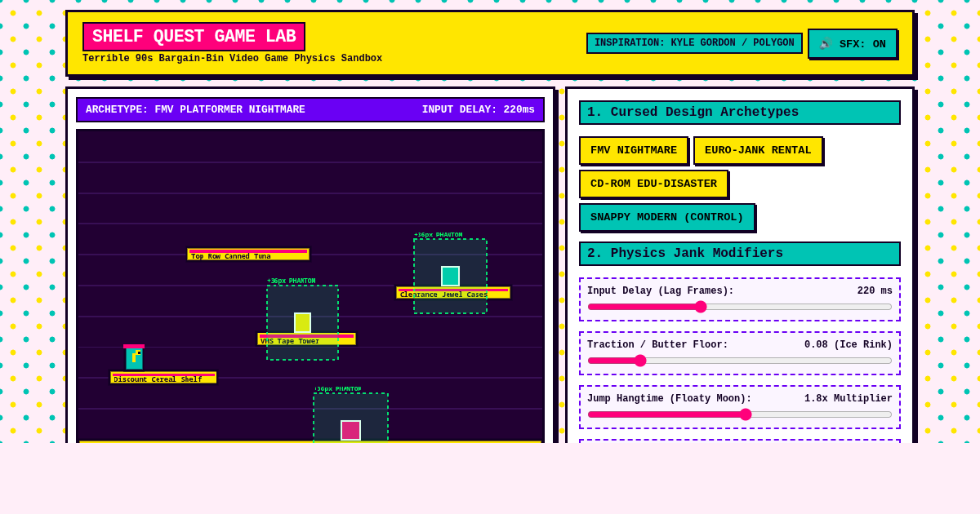Adjust the Input Delay (Lag Frames) slider
980x514 pixels.
tap(740, 307)
